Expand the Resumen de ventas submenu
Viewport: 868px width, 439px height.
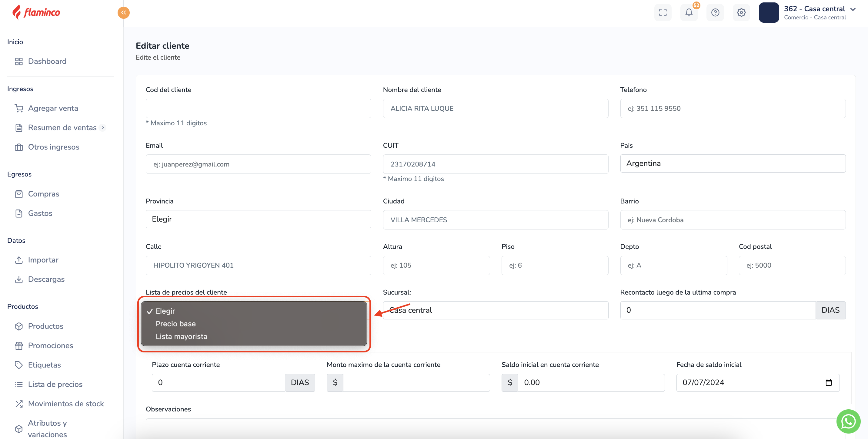pos(103,127)
